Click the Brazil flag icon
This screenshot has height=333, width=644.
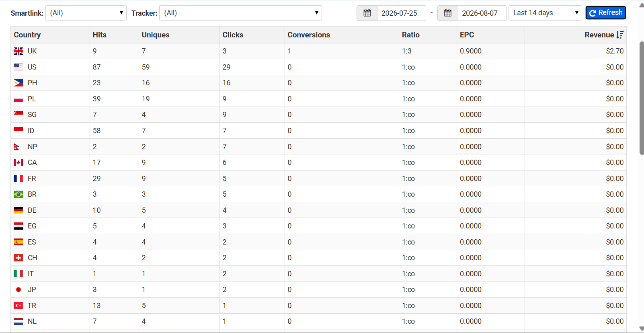(x=18, y=194)
